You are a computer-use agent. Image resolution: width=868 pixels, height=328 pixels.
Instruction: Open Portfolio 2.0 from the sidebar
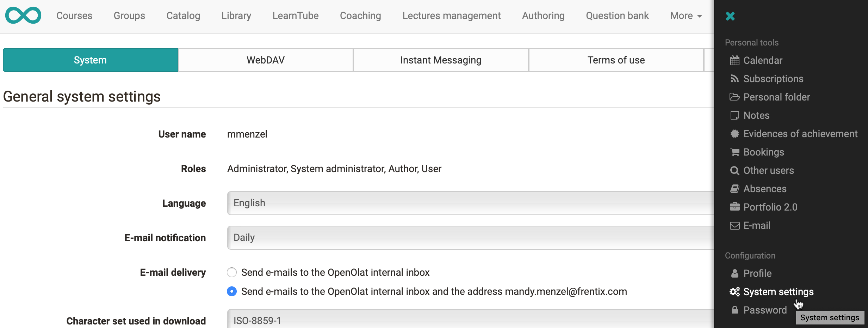pyautogui.click(x=770, y=207)
